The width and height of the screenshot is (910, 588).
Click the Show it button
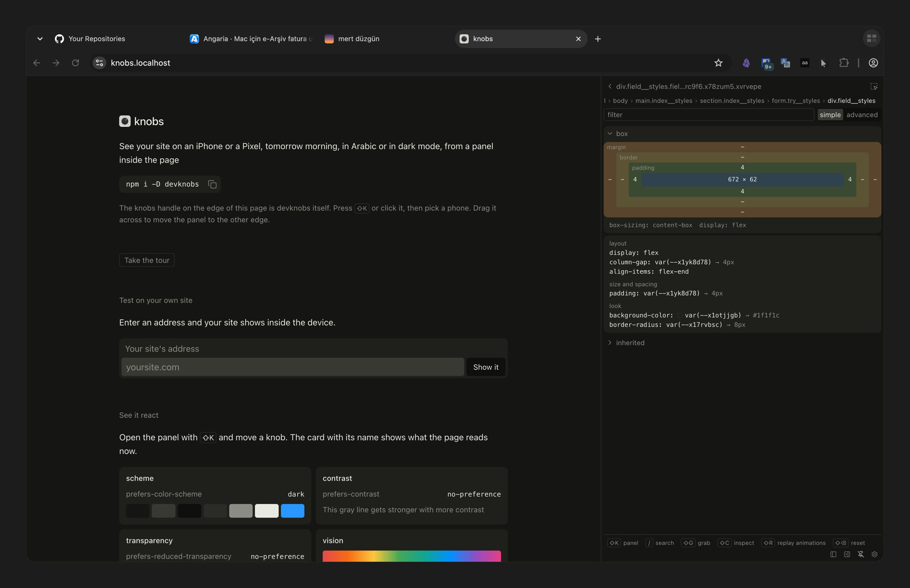(x=485, y=367)
